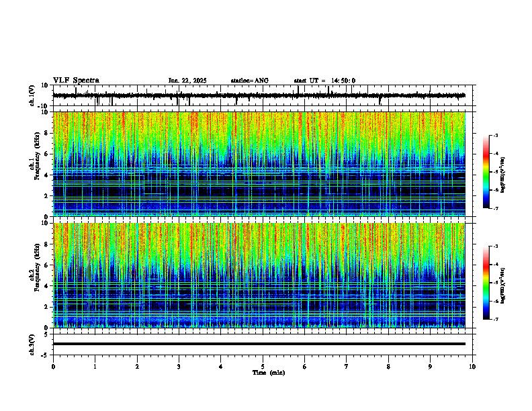Click the time axis tick label "8"
532x411 pixels.
(x=388, y=367)
